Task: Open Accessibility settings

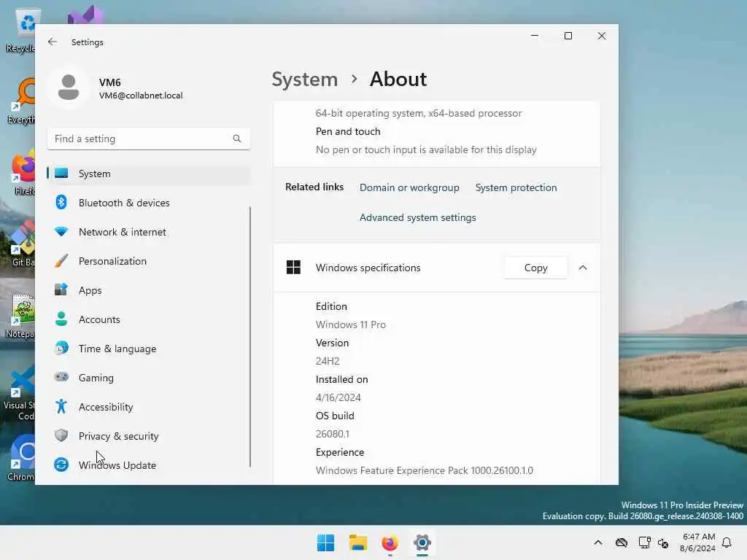Action: 149,407
